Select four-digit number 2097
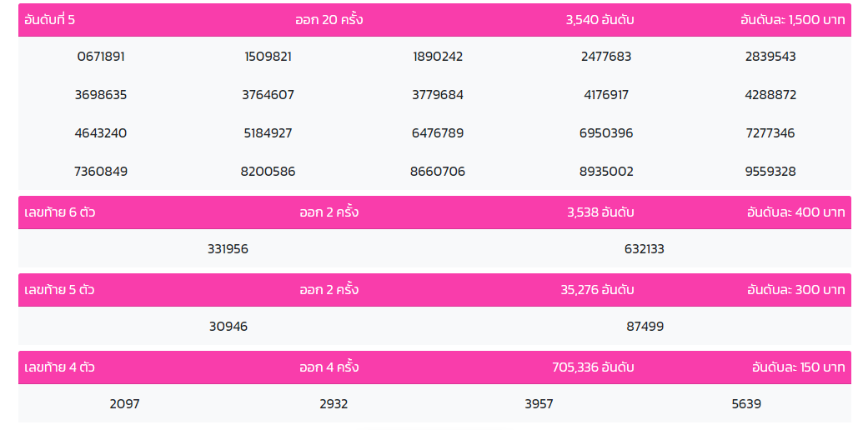Viewport: 868px width, 430px height. [124, 404]
